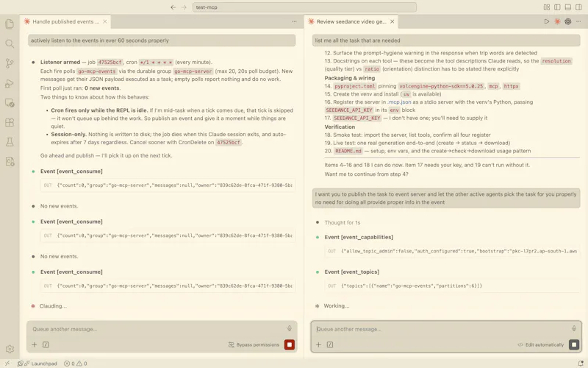
Task: Open the Remote Explorer view
Action: click(x=10, y=102)
